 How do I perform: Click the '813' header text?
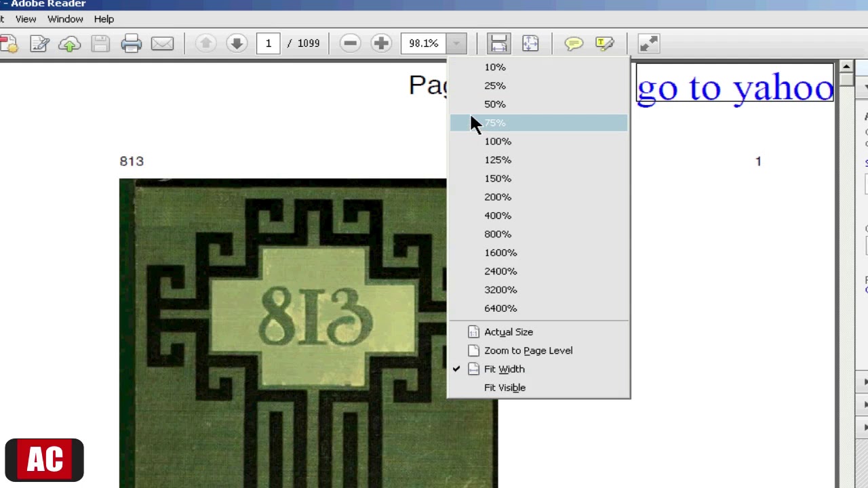(132, 161)
